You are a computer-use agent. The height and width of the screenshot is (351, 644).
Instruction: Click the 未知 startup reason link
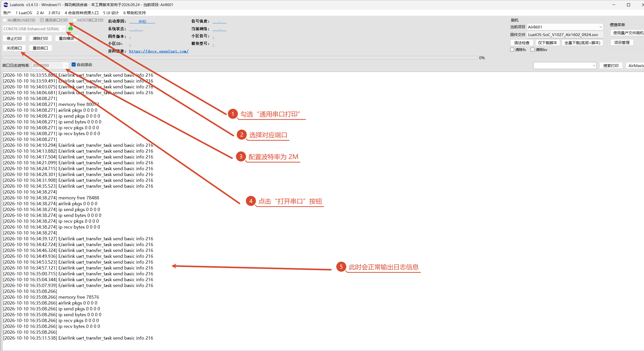click(x=142, y=21)
